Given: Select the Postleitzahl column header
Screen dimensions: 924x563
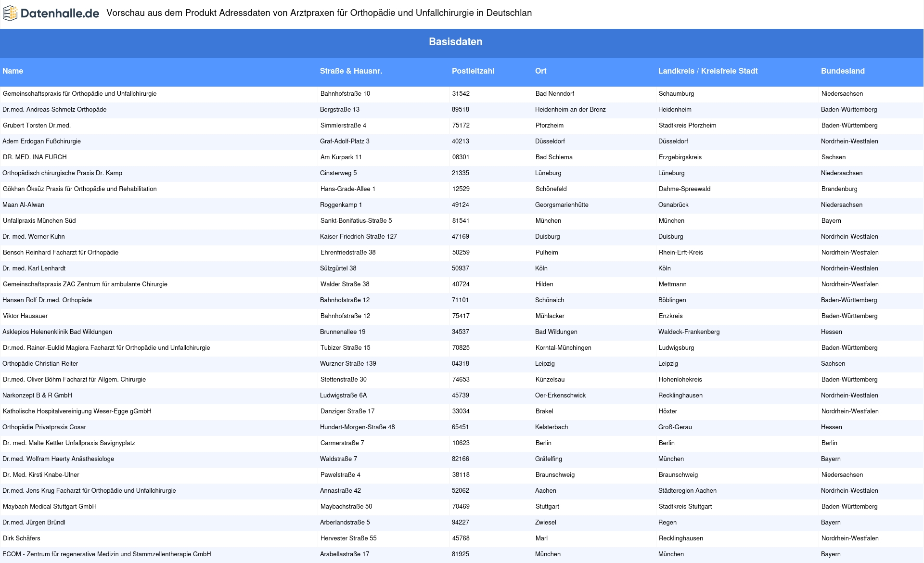Looking at the screenshot, I should (x=473, y=71).
